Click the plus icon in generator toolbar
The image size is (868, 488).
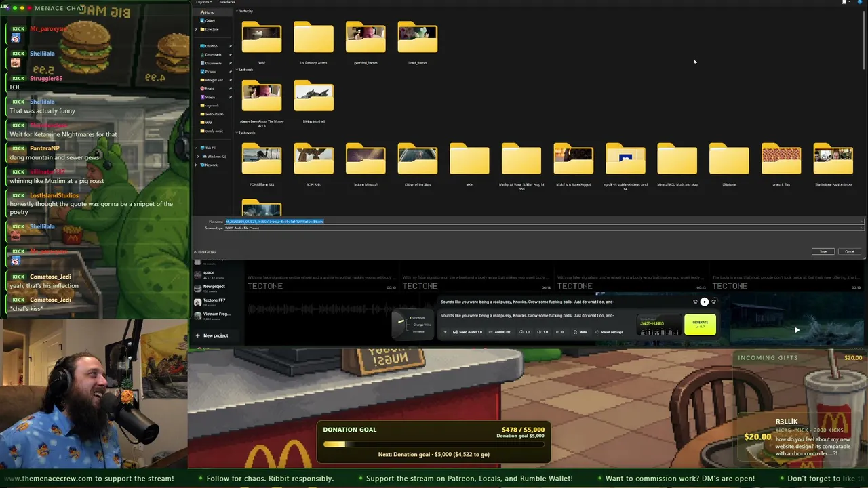pyautogui.click(x=446, y=332)
